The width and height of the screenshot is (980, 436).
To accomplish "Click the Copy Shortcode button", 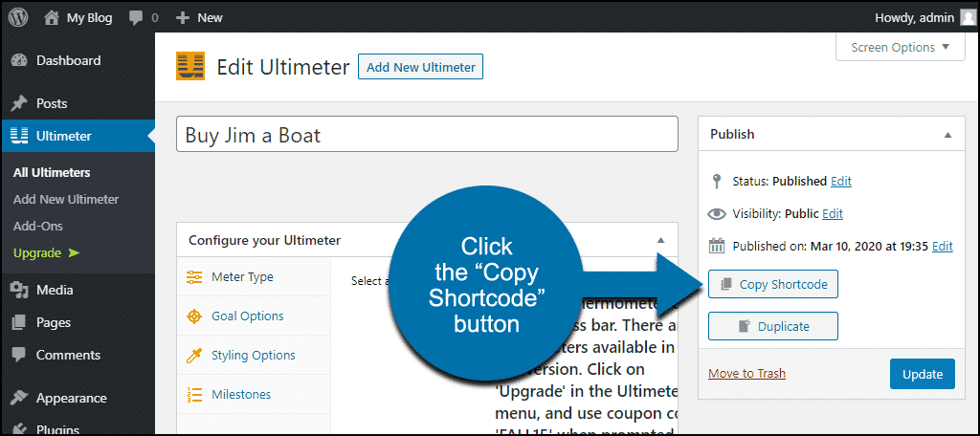I will point(773,284).
